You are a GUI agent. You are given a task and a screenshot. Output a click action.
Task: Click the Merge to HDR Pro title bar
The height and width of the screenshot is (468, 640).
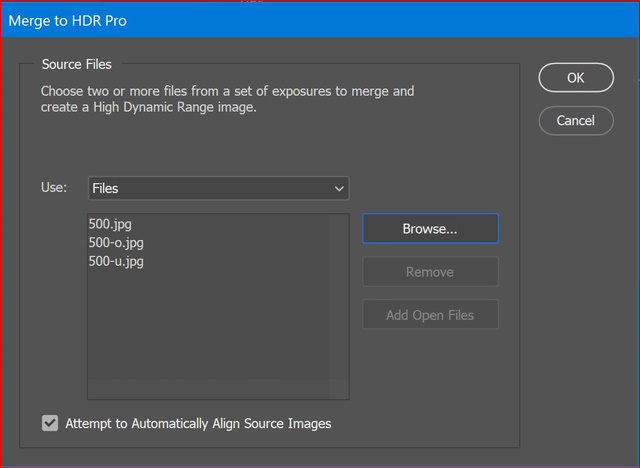pyautogui.click(x=320, y=20)
